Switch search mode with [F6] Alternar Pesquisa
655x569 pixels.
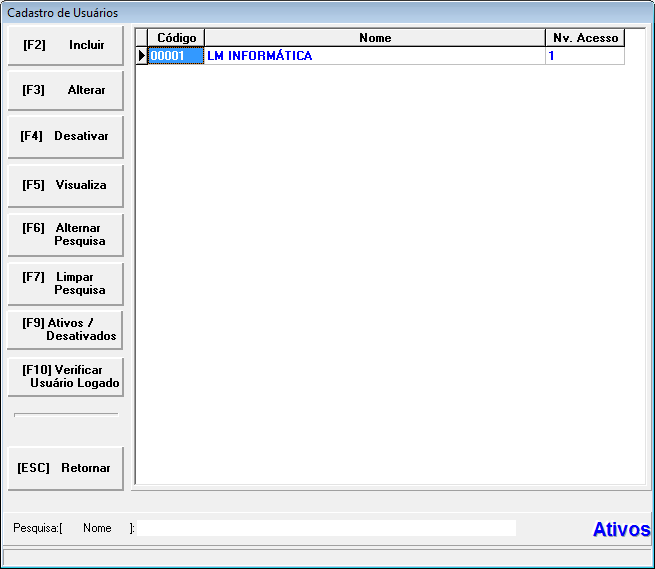coord(65,235)
